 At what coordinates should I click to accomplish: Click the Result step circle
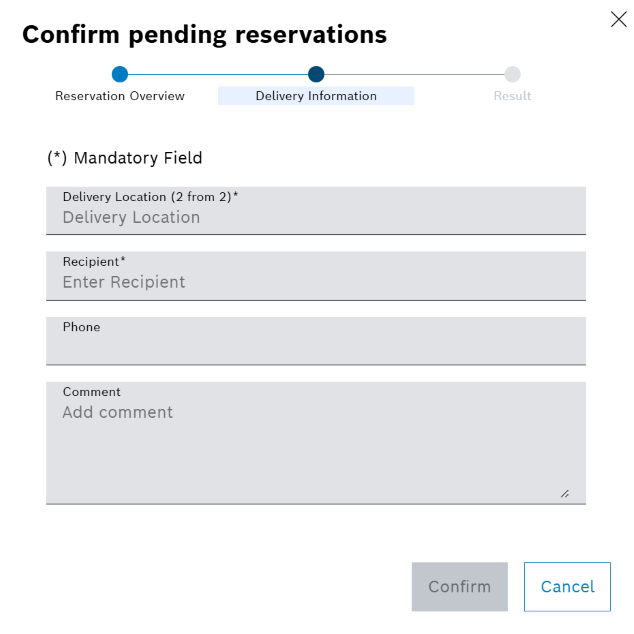pyautogui.click(x=512, y=74)
